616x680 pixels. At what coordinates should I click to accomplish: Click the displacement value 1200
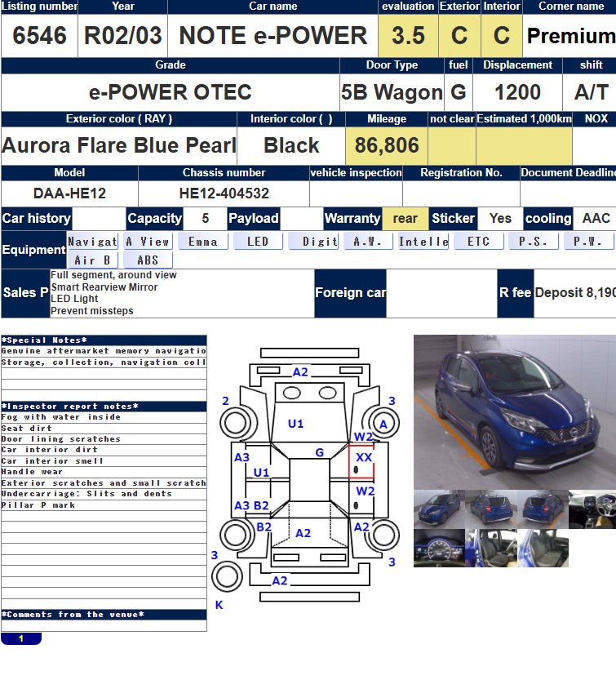[x=517, y=92]
